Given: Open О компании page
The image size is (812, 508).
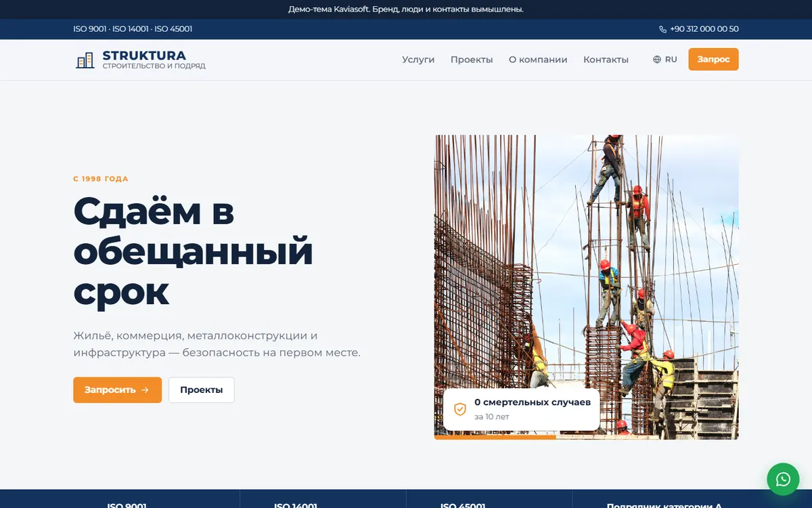Looking at the screenshot, I should click(538, 60).
